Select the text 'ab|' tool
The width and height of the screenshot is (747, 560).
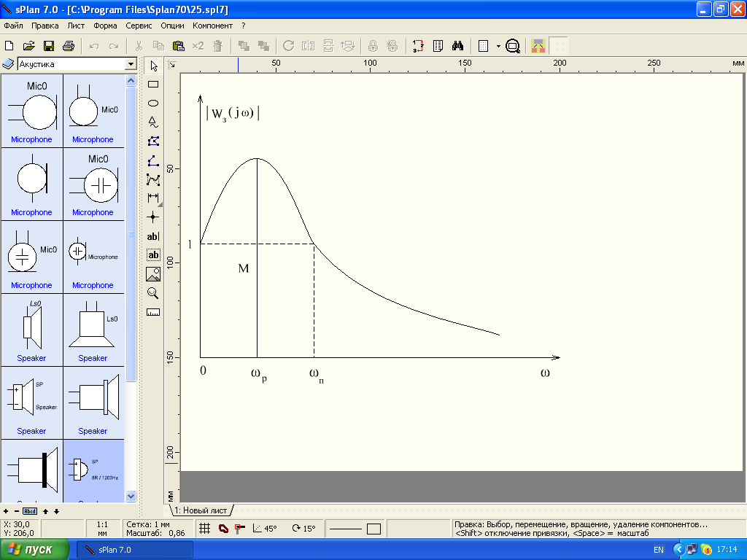tap(153, 236)
